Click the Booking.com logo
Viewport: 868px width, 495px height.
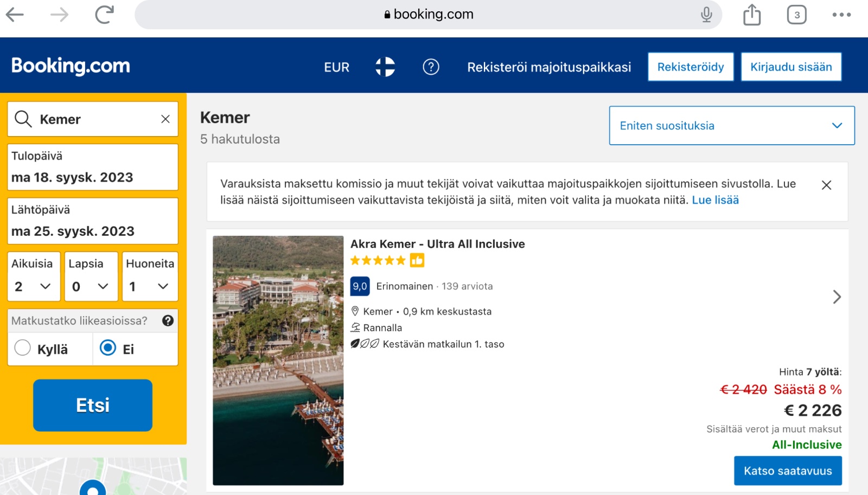tap(71, 66)
